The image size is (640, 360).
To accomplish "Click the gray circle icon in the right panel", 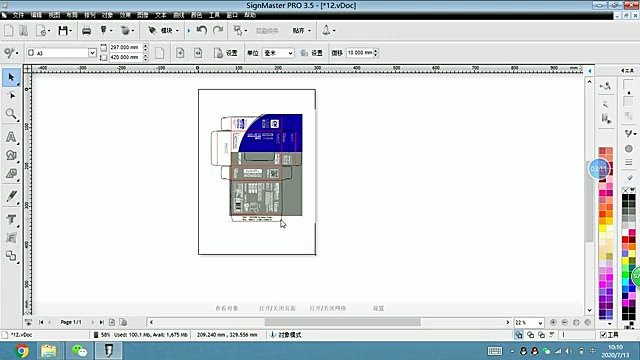I will pyautogui.click(x=629, y=149).
